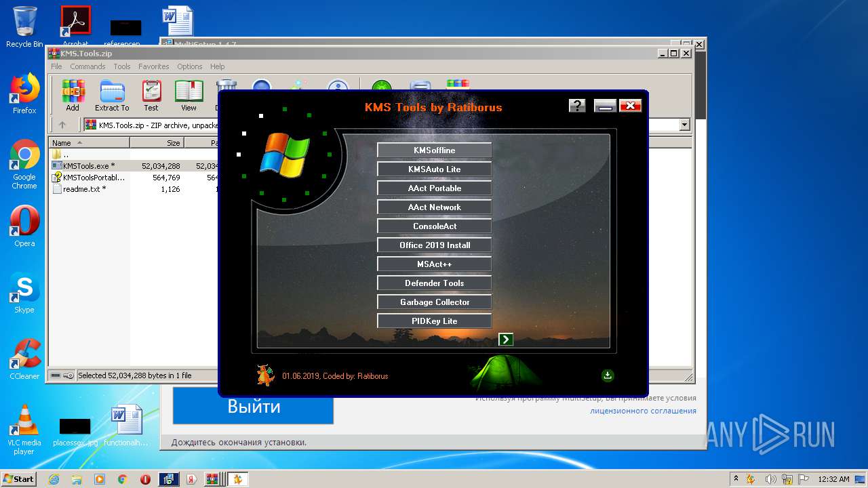Sort by the Name column header
The height and width of the screenshot is (488, 868).
click(x=89, y=143)
